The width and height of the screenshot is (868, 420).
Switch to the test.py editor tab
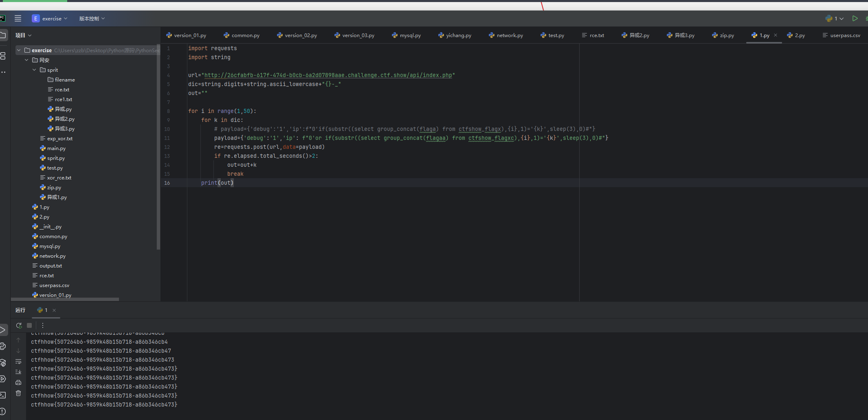pyautogui.click(x=552, y=35)
